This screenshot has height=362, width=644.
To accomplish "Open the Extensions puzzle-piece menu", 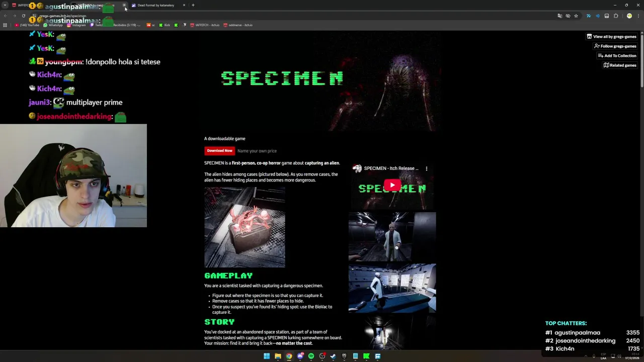I will pyautogui.click(x=616, y=16).
